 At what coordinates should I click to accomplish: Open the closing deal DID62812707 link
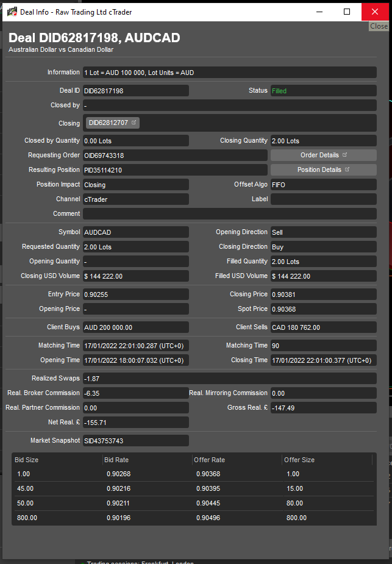point(113,123)
